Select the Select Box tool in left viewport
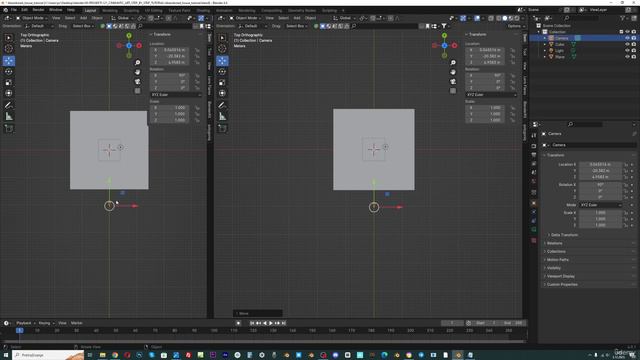640x360 pixels. pyautogui.click(x=9, y=38)
